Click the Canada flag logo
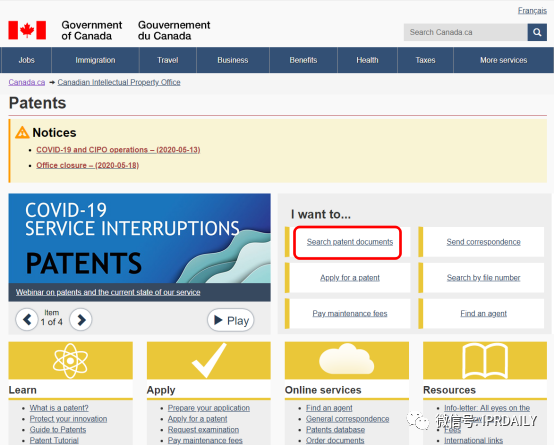The width and height of the screenshot is (554, 446). pos(27,30)
